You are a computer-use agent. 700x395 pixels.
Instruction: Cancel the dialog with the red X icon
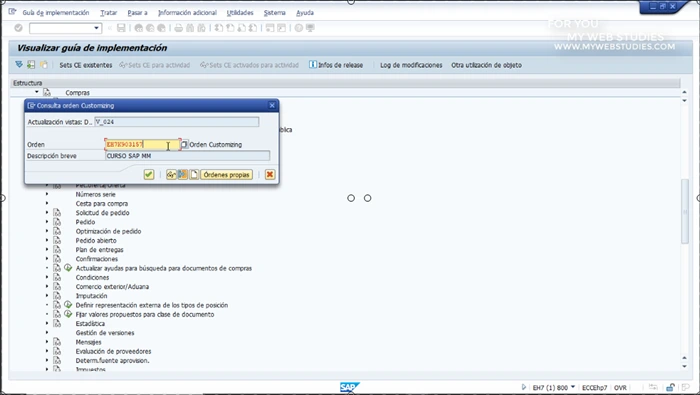pyautogui.click(x=270, y=175)
